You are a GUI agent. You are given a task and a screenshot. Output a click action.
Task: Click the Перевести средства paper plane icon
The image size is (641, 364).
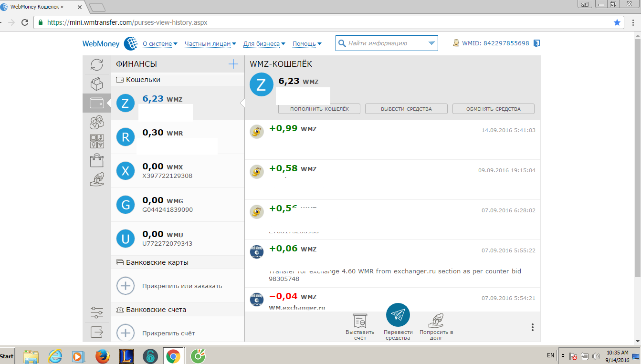398,315
